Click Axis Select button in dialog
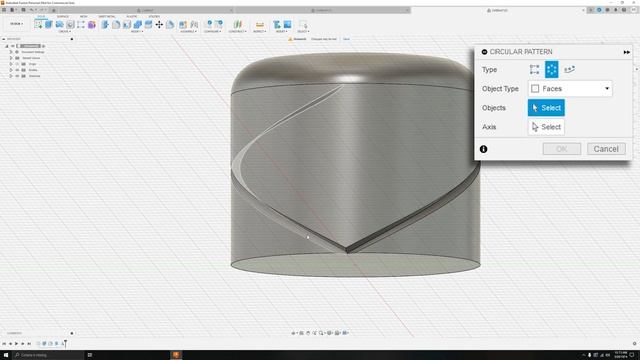This screenshot has height=360, width=640. (546, 127)
